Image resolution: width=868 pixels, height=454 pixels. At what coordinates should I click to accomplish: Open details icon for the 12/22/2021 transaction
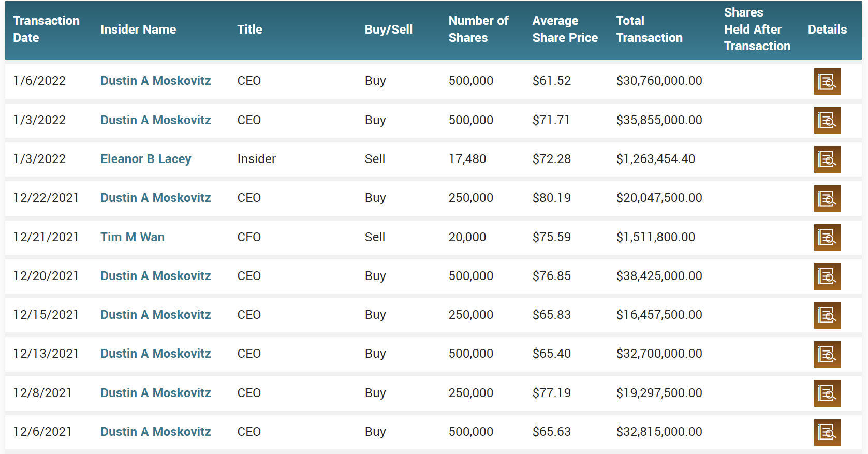[827, 198]
